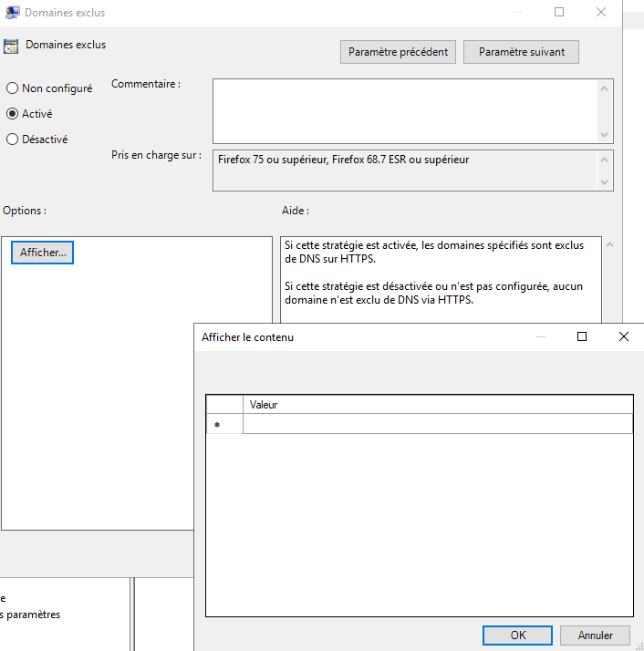
Task: Click the Domaines exclus title bar icon
Action: pos(12,12)
